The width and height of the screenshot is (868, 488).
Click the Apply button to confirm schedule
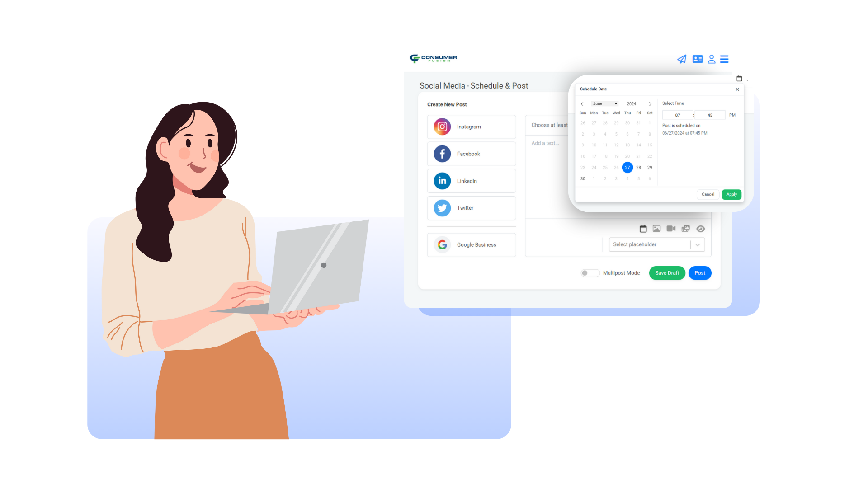click(731, 194)
